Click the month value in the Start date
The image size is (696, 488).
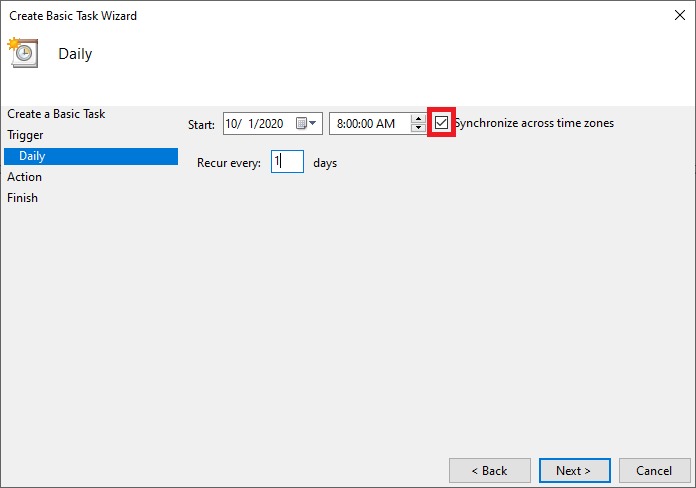[235, 124]
